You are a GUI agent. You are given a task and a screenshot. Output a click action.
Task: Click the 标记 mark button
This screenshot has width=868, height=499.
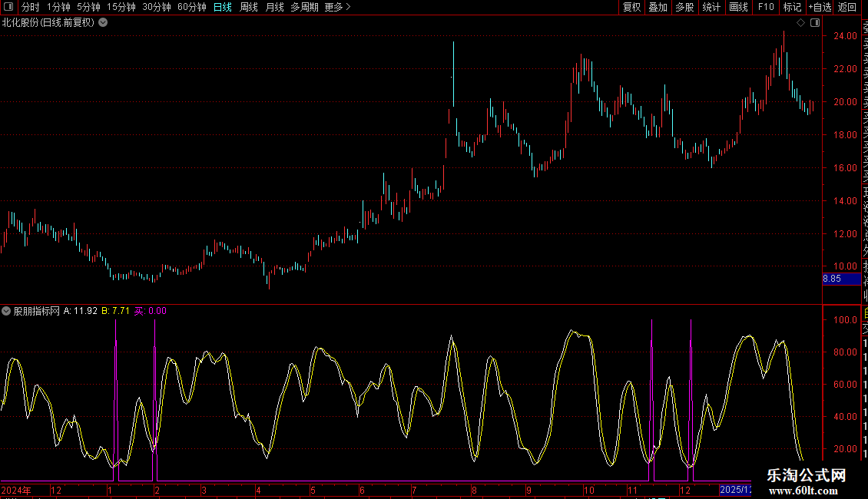792,7
